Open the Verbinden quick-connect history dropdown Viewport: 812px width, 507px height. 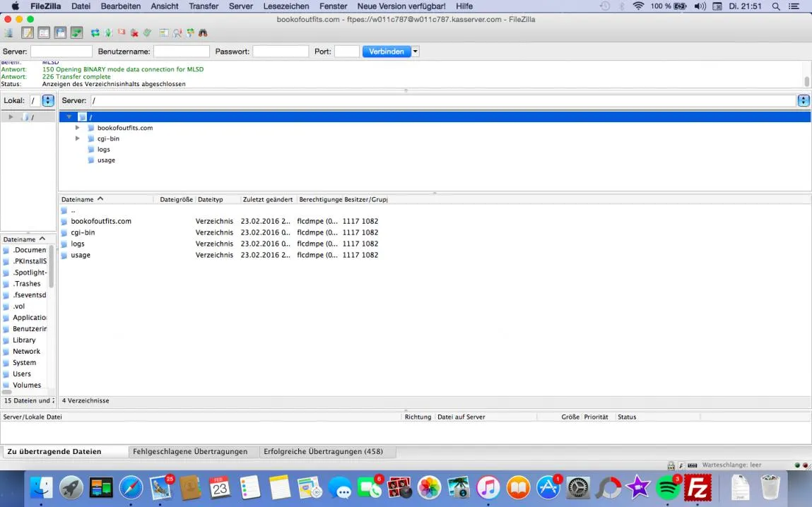tap(416, 52)
